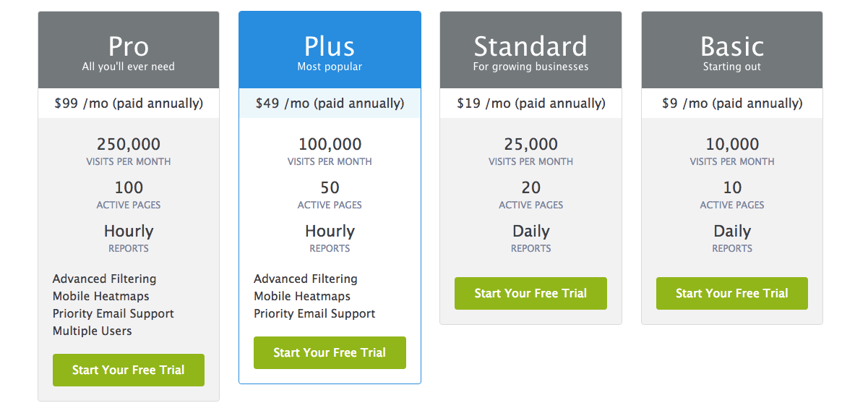The image size is (868, 411).
Task: Start the free trial for Plus plan
Action: tap(330, 352)
